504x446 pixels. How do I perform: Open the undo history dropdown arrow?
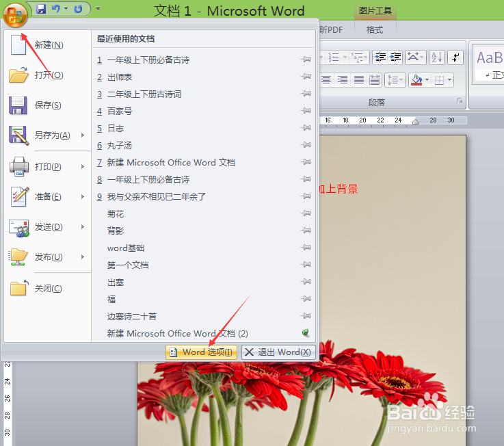click(66, 9)
